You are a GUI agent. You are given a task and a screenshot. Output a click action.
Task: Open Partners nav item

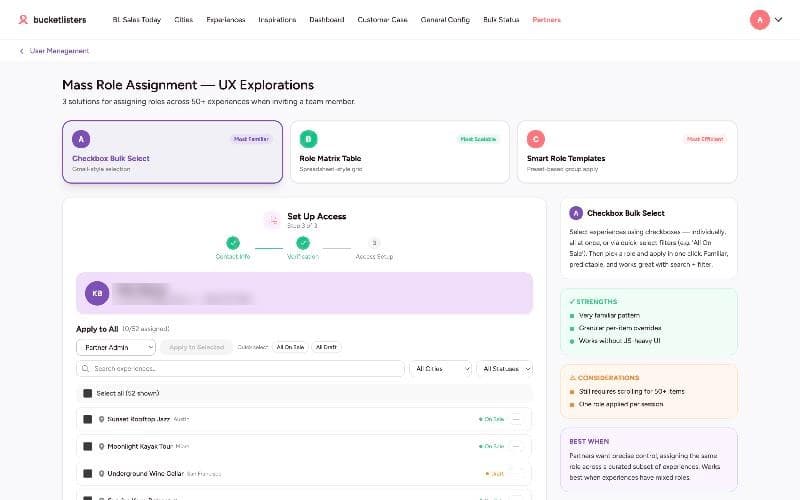pos(546,19)
